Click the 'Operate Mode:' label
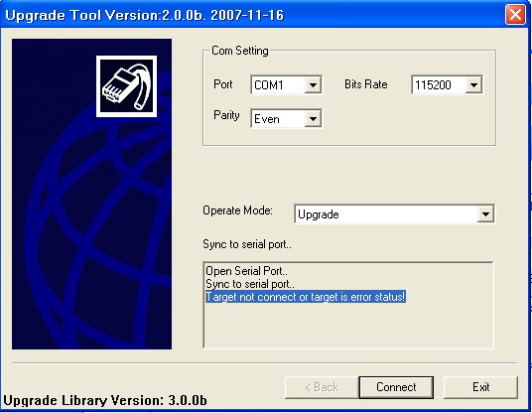This screenshot has height=413, width=532. pos(237,210)
